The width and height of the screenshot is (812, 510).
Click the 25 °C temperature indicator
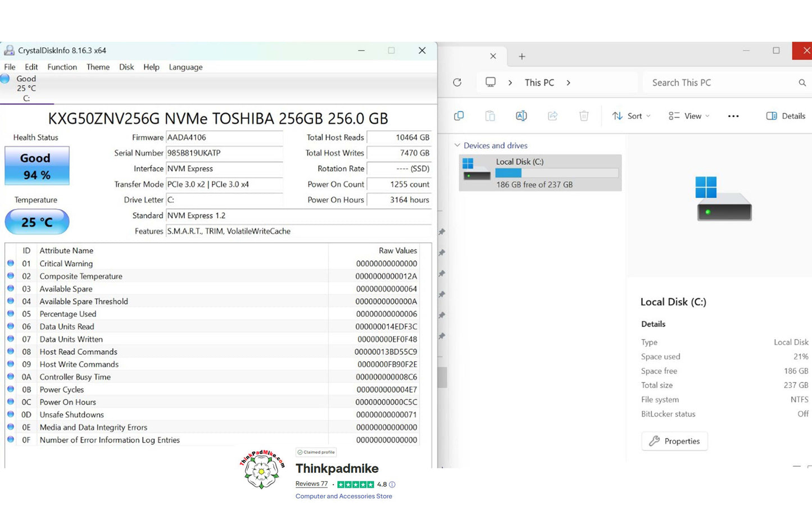pos(37,222)
